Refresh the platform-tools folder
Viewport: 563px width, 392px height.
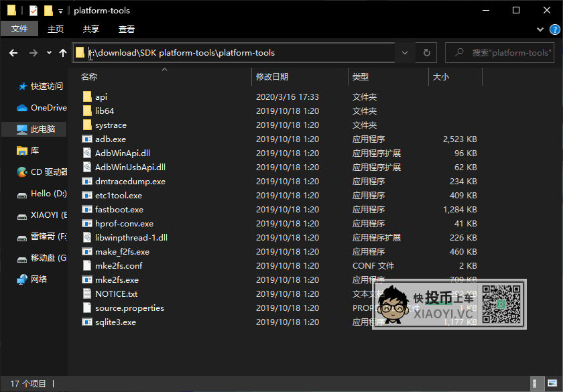[426, 53]
